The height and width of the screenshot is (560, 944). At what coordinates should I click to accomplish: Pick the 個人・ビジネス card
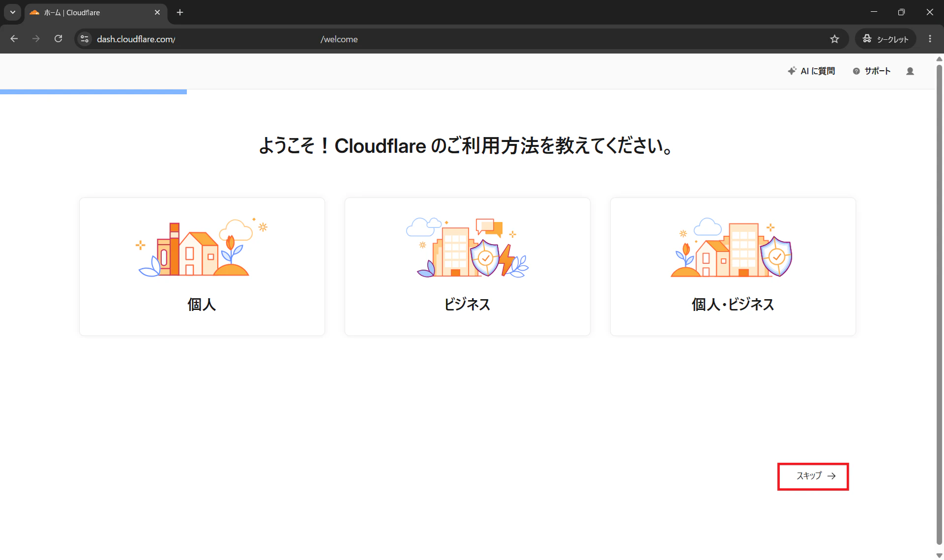coord(733,267)
